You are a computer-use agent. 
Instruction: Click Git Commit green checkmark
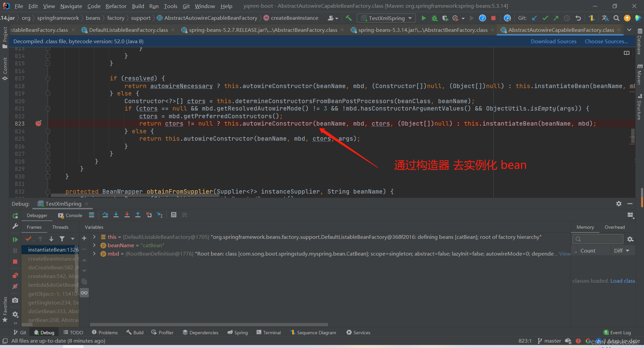pyautogui.click(x=545, y=18)
